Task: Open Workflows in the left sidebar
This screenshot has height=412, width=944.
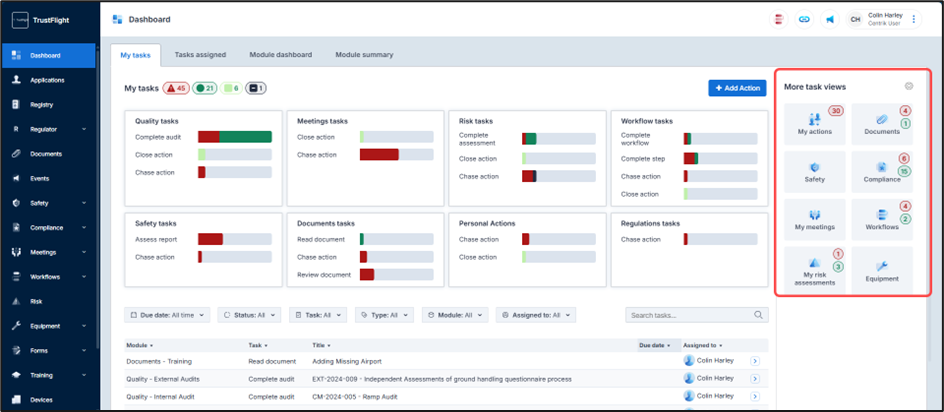Action: click(x=45, y=276)
